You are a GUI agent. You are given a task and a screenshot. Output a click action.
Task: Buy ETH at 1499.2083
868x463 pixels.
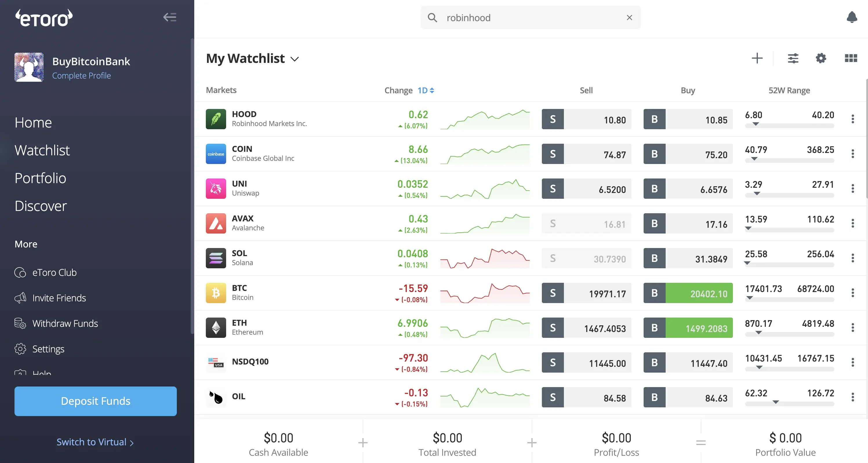click(688, 328)
